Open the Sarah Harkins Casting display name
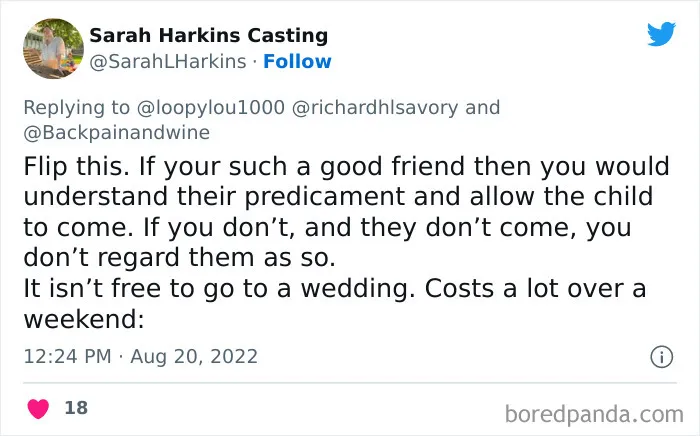This screenshot has height=436, width=700. pos(208,36)
